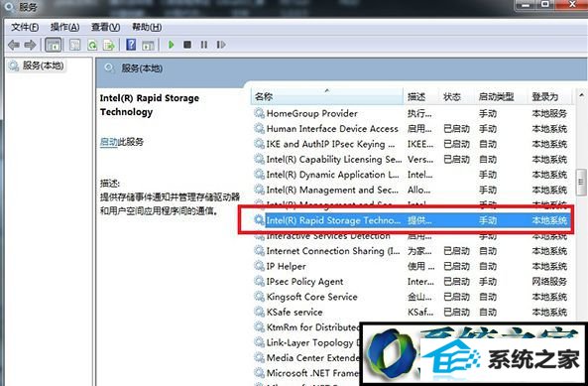The width and height of the screenshot is (588, 386).
Task: Open the 操作(A) menu
Action: [64, 27]
